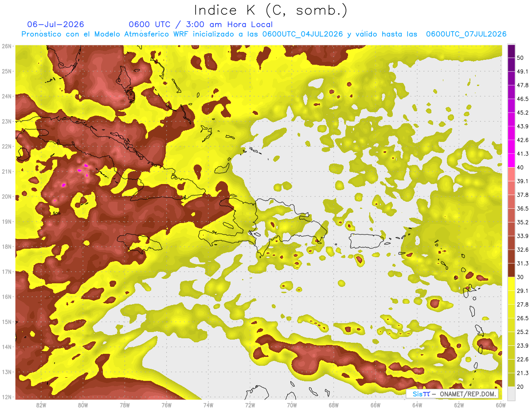Click the "31.3" color bar value

coord(522,263)
